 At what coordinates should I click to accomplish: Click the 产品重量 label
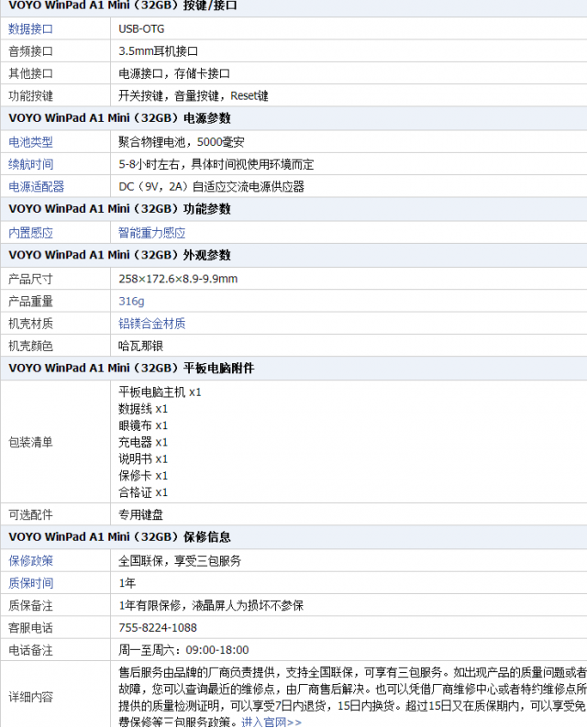click(x=30, y=302)
